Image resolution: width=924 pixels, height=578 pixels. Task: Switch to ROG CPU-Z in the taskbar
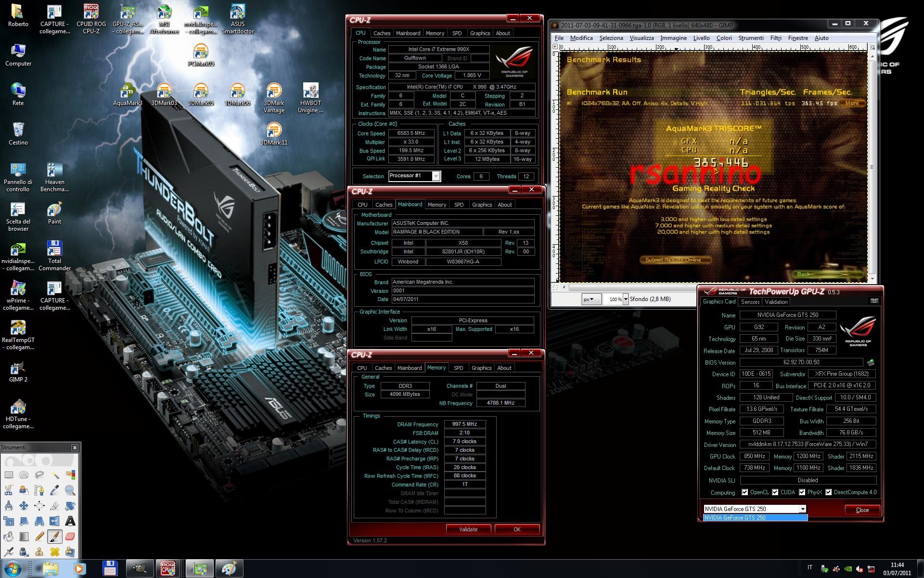coord(167,569)
